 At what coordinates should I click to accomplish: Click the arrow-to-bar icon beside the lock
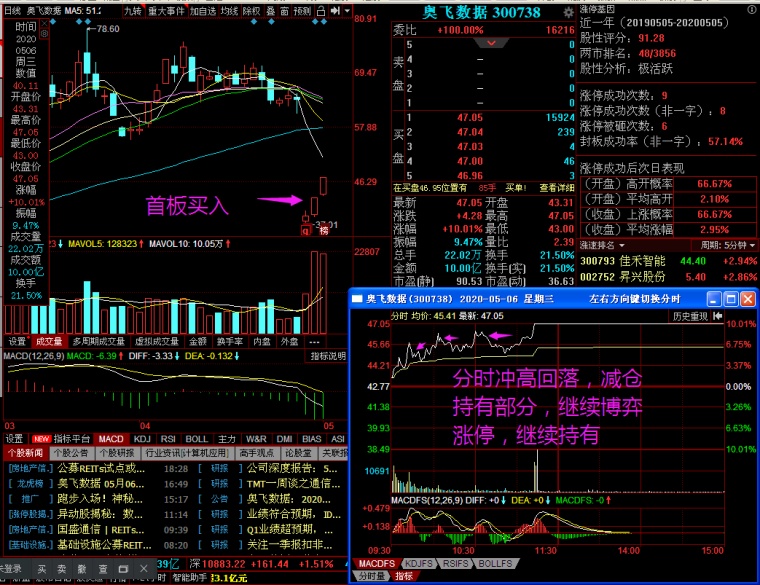tap(335, 11)
